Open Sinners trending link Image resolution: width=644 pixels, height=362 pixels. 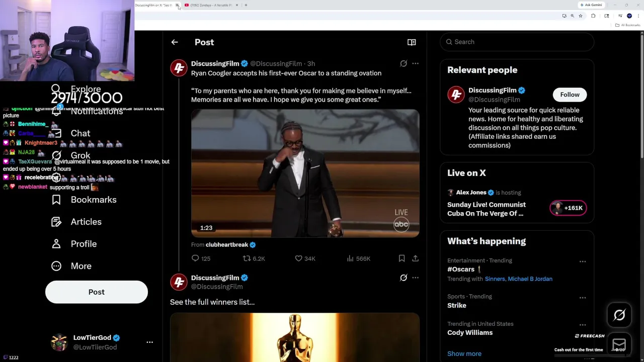pos(495,279)
